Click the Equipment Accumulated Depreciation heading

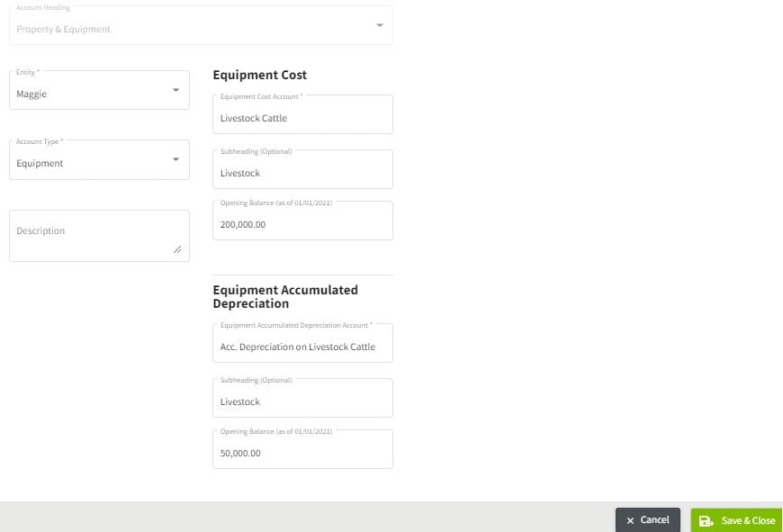click(x=284, y=295)
